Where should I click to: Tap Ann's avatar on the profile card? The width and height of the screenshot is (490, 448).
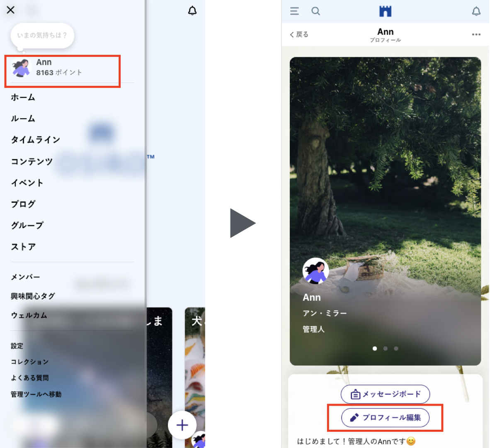[x=315, y=271]
